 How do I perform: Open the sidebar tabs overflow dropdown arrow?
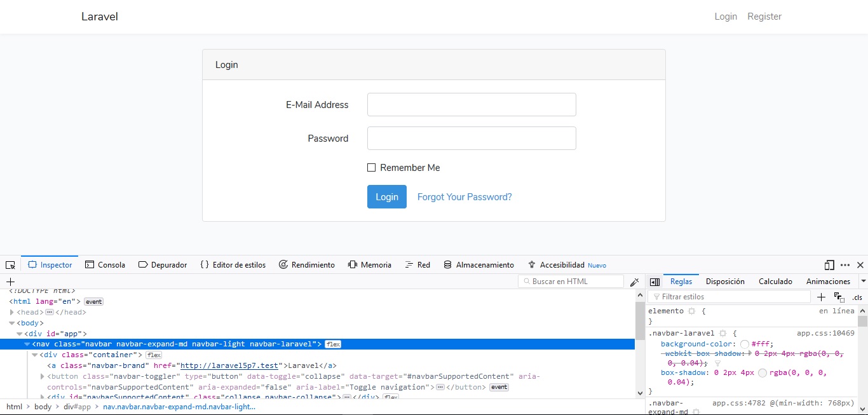coord(864,281)
